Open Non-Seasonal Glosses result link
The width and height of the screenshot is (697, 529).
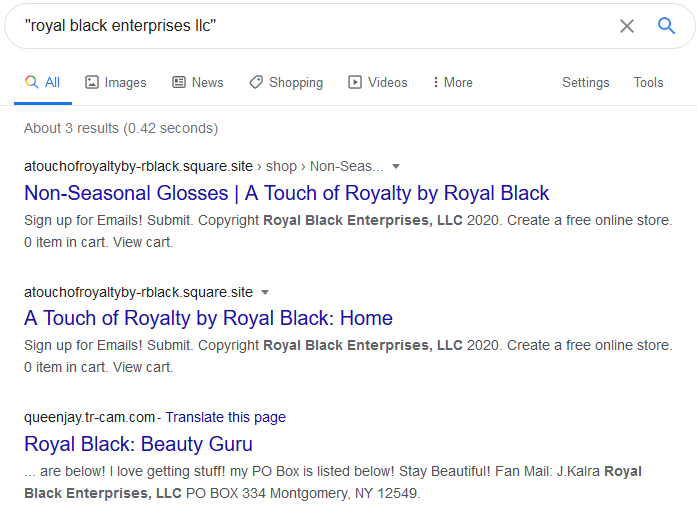[287, 193]
